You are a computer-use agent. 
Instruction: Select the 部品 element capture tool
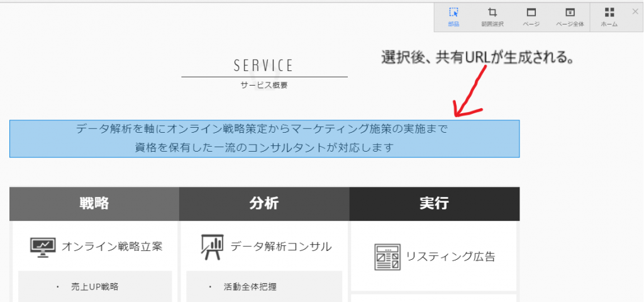453,17
